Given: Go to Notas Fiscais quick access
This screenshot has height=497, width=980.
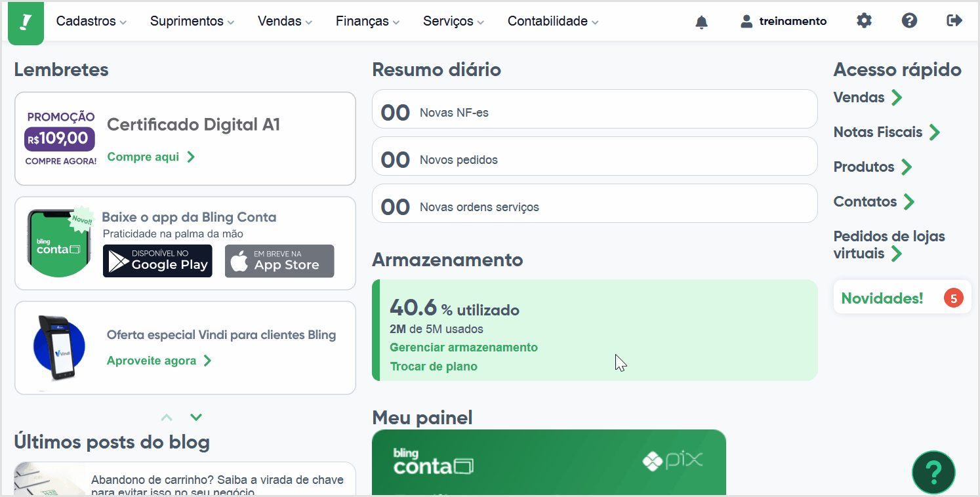Looking at the screenshot, I should [878, 132].
